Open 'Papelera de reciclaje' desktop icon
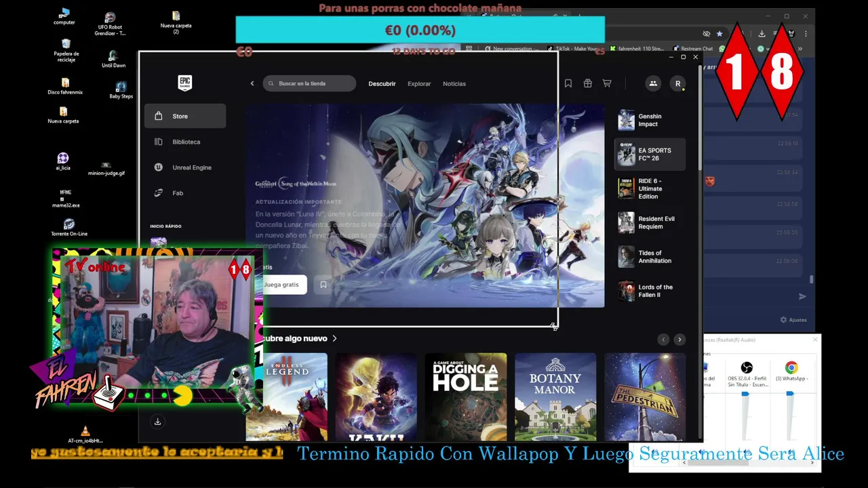This screenshot has width=868, height=488. pos(66,50)
